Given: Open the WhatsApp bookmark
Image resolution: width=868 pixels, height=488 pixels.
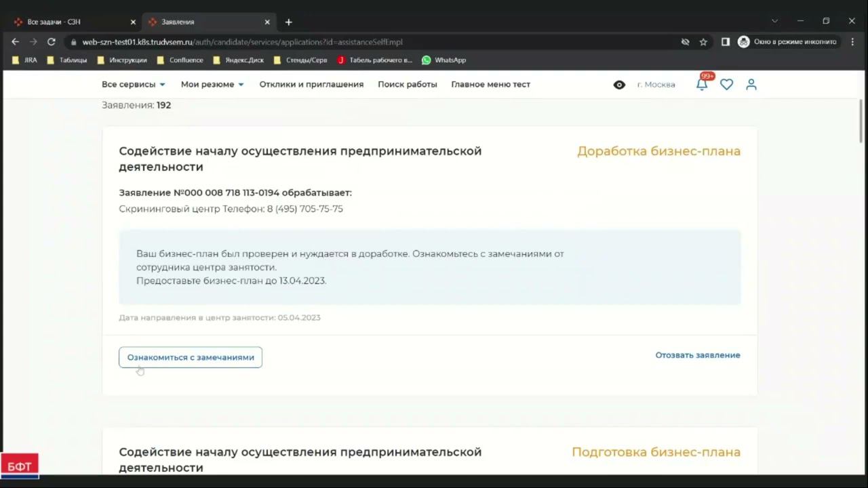Looking at the screenshot, I should 443,60.
